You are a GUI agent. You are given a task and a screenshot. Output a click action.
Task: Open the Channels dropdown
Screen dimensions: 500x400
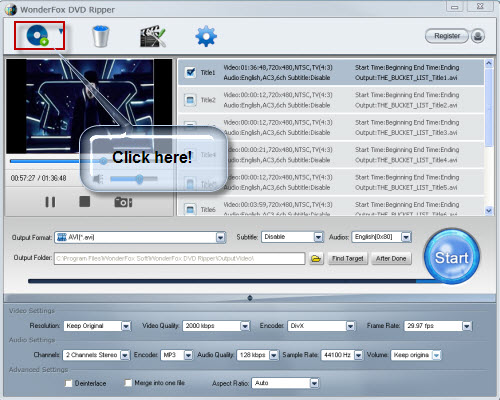click(125, 355)
